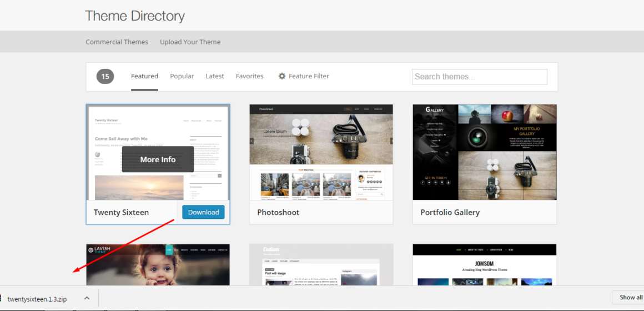Click the Twenty Sixteen theme name
The height and width of the screenshot is (311, 644).
tap(121, 212)
